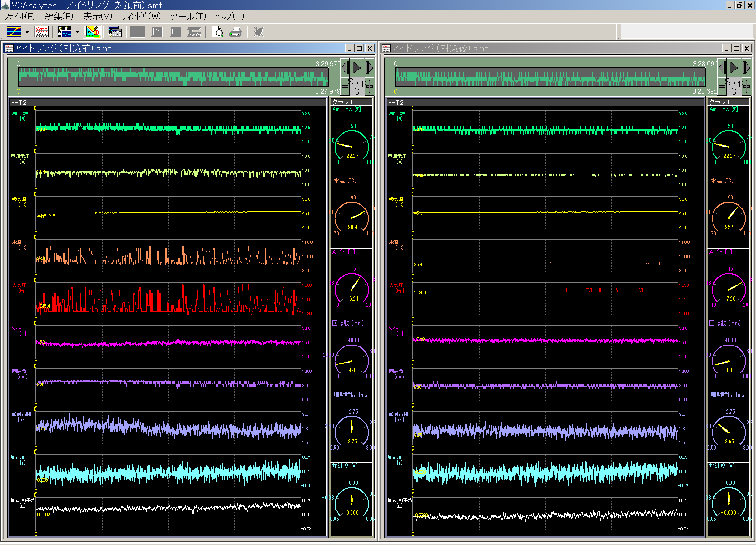Toggle the ruler and pencil design icon
This screenshot has width=756, height=545.
click(92, 32)
